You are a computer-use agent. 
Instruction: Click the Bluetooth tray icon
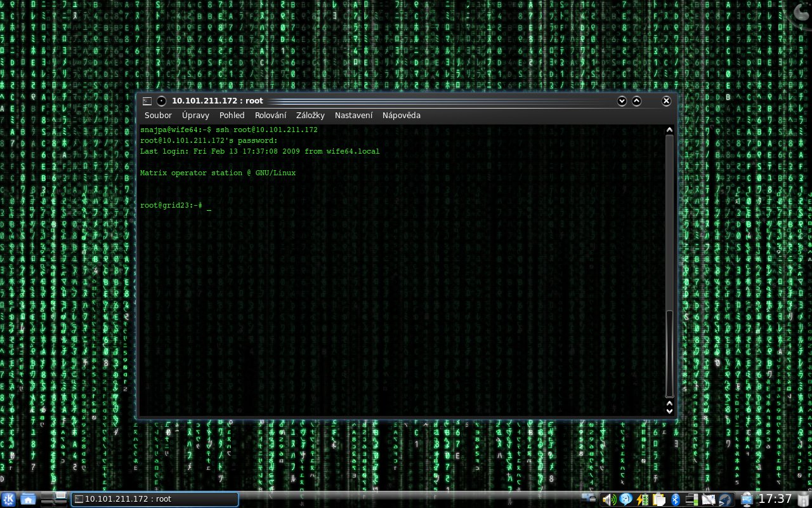point(675,499)
